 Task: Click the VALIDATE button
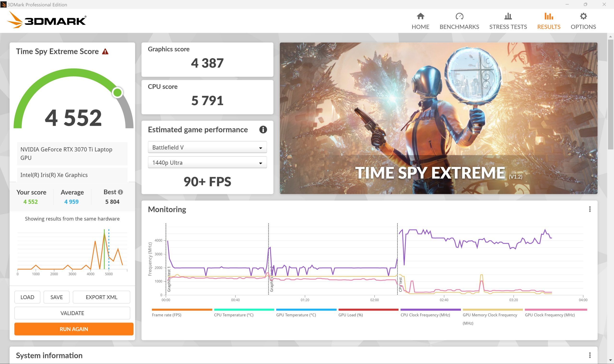(x=72, y=313)
